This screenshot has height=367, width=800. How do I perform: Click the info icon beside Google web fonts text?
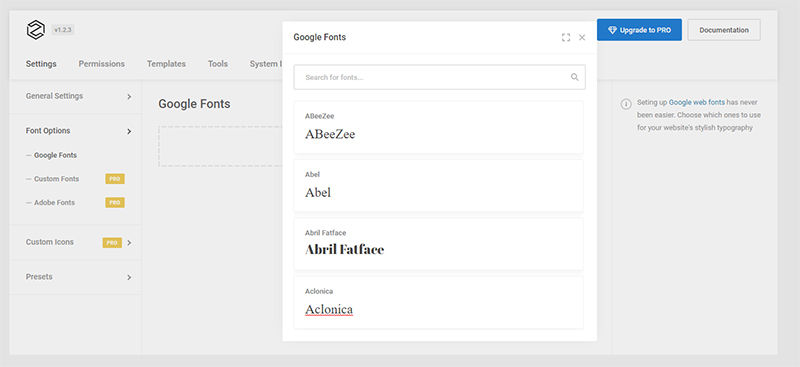(x=626, y=104)
